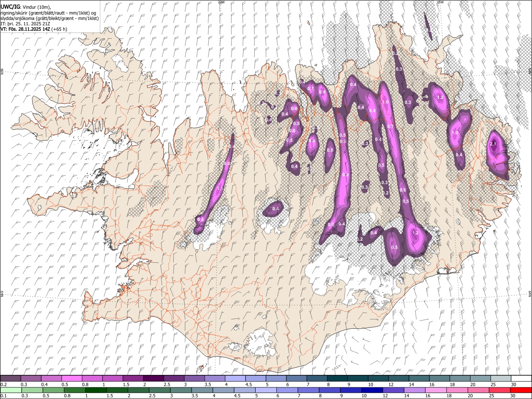Image resolution: width=532 pixels, height=399 pixels.
Task: Pick the medium green 0.5 swatch in rain legend
Action: tap(53, 390)
